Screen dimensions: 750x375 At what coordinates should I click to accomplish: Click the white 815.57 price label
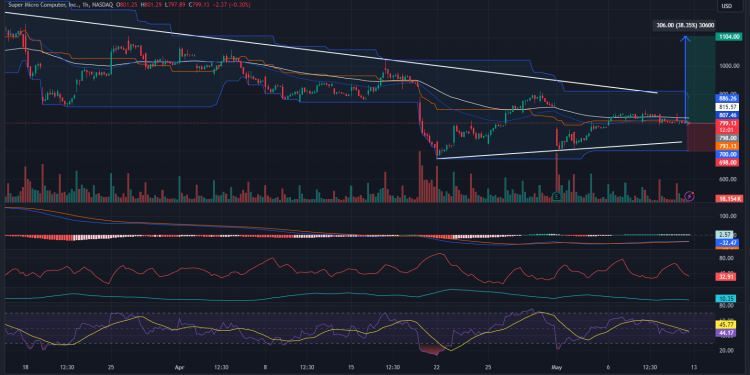(727, 107)
